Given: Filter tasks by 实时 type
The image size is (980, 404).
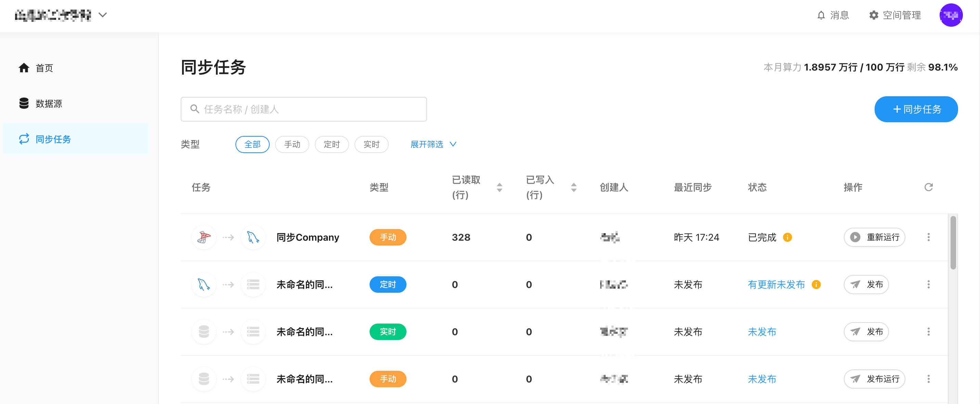Looking at the screenshot, I should pos(371,144).
